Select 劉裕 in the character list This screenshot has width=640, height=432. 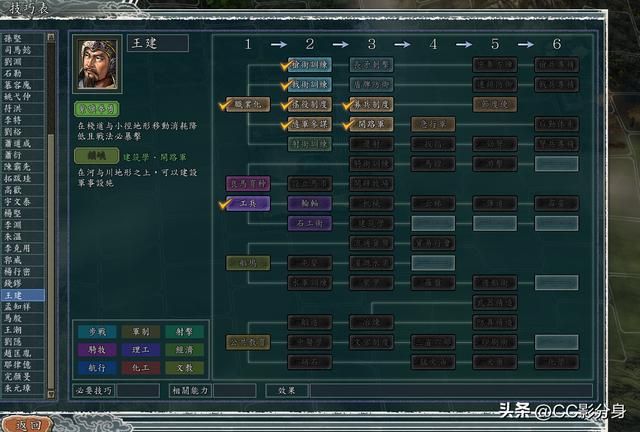click(x=22, y=132)
